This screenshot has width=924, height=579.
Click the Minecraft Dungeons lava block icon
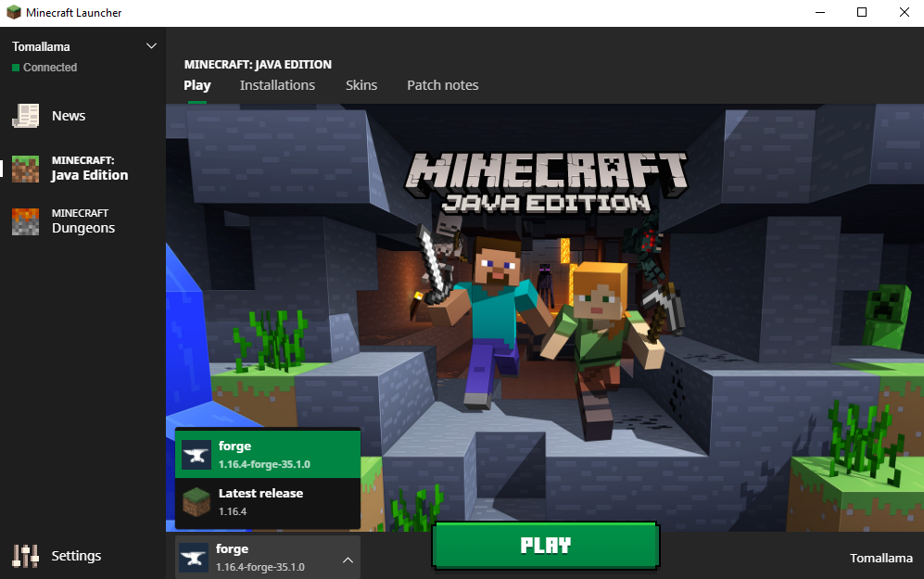(25, 221)
